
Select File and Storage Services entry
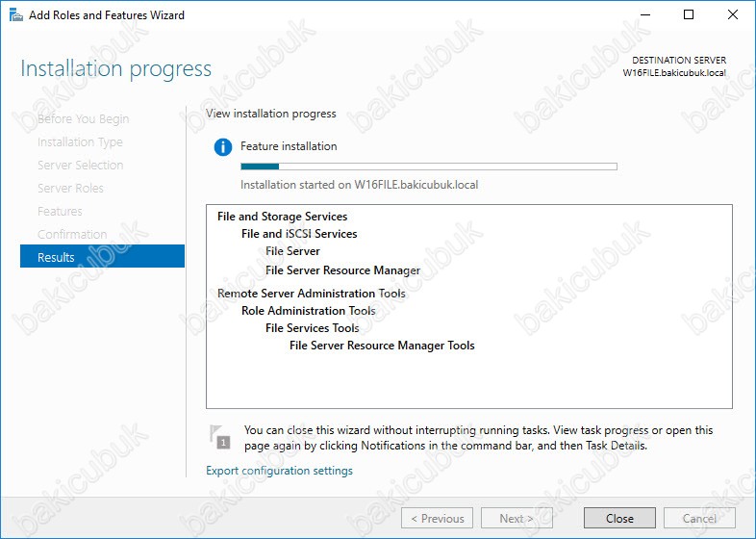pyautogui.click(x=282, y=217)
